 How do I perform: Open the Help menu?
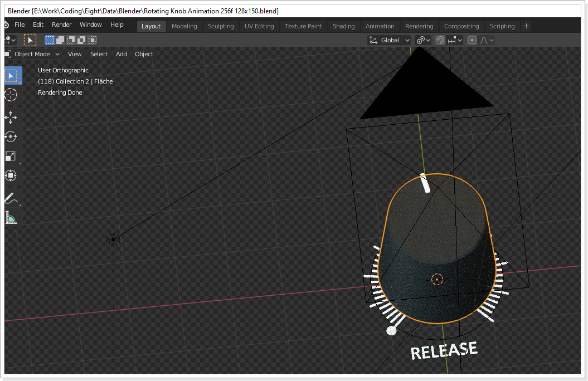click(117, 25)
